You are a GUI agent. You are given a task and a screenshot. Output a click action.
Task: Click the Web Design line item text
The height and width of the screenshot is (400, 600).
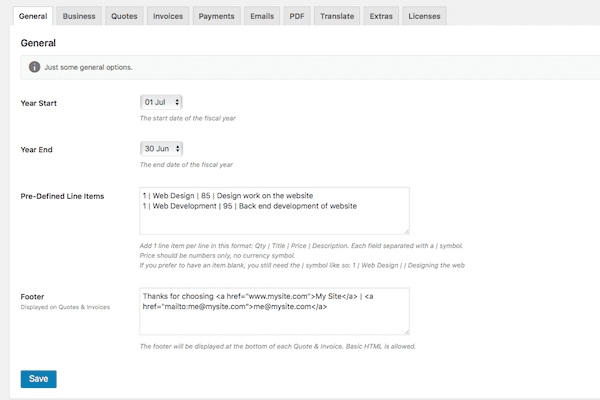pos(228,196)
